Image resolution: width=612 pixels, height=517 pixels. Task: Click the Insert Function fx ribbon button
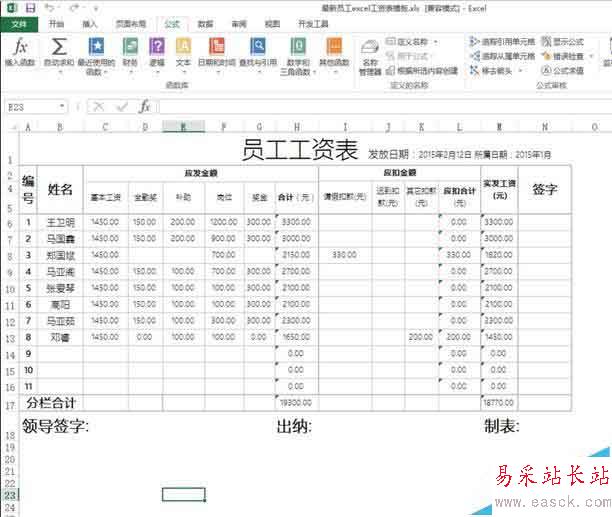point(20,52)
